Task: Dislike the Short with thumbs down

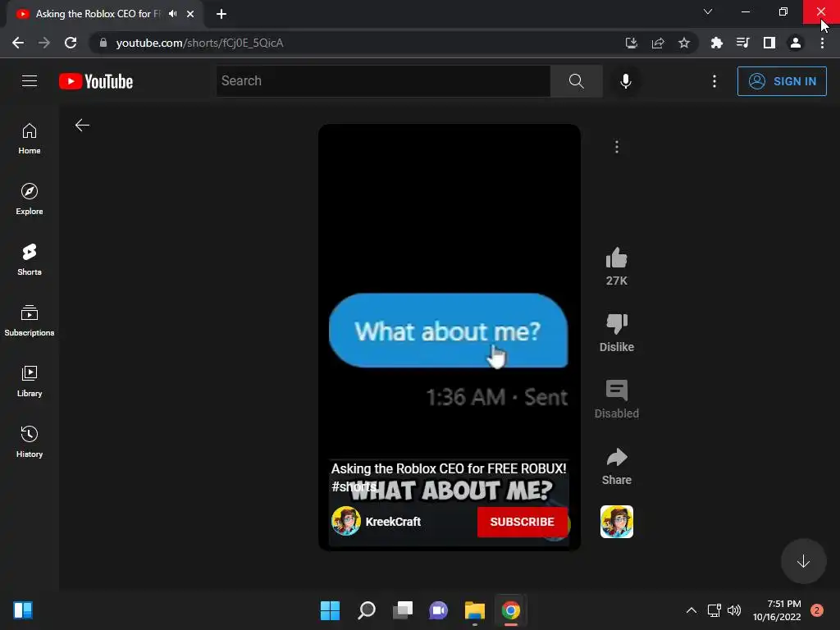Action: click(617, 323)
